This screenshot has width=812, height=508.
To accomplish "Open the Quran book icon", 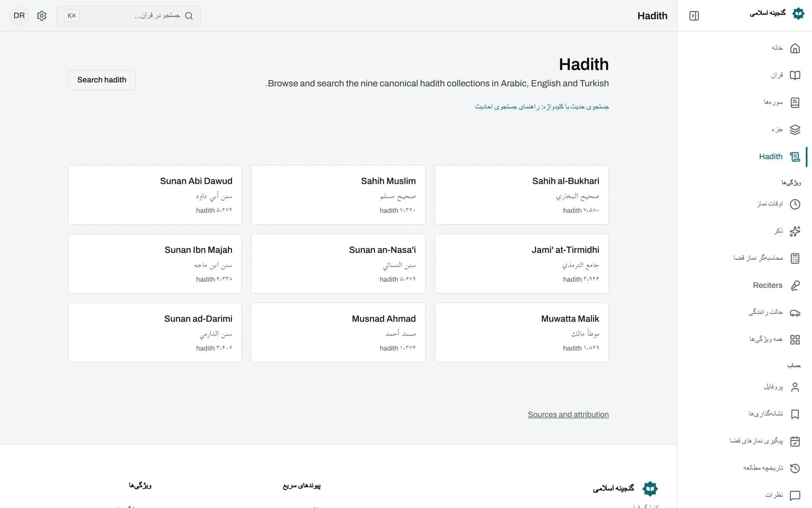I will pyautogui.click(x=795, y=75).
